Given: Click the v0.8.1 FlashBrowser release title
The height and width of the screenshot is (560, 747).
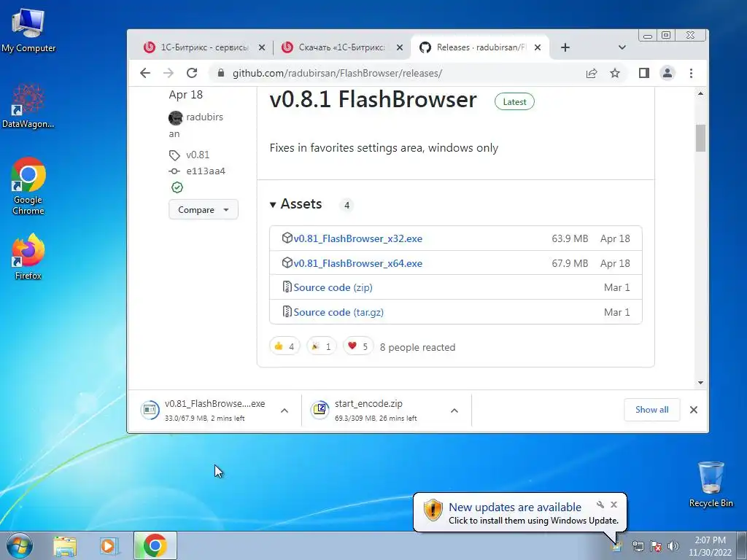Looking at the screenshot, I should [x=373, y=99].
